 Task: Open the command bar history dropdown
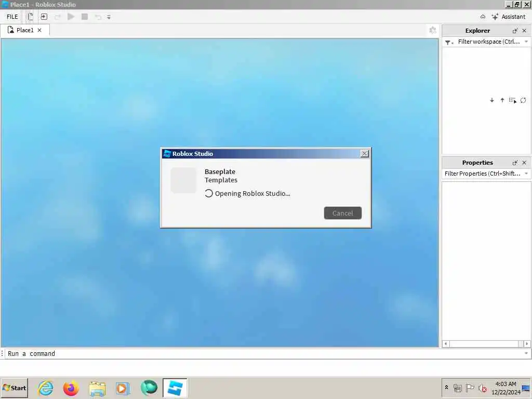526,353
